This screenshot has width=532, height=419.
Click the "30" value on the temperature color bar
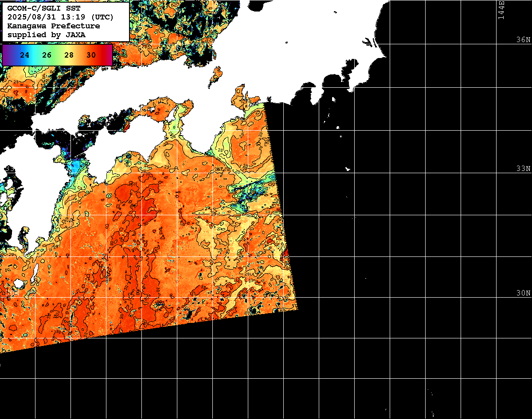(91, 55)
